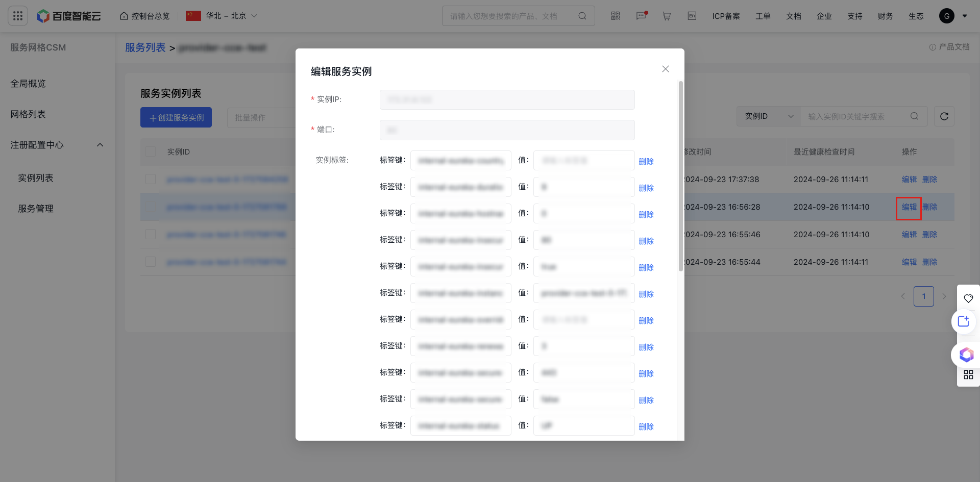980x482 pixels.
Task: Click 创建服务实例 button
Action: coord(176,117)
